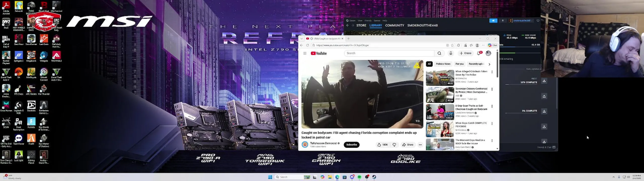Click the YouTube Create button
Image resolution: width=644 pixels, height=181 pixels.
click(465, 53)
